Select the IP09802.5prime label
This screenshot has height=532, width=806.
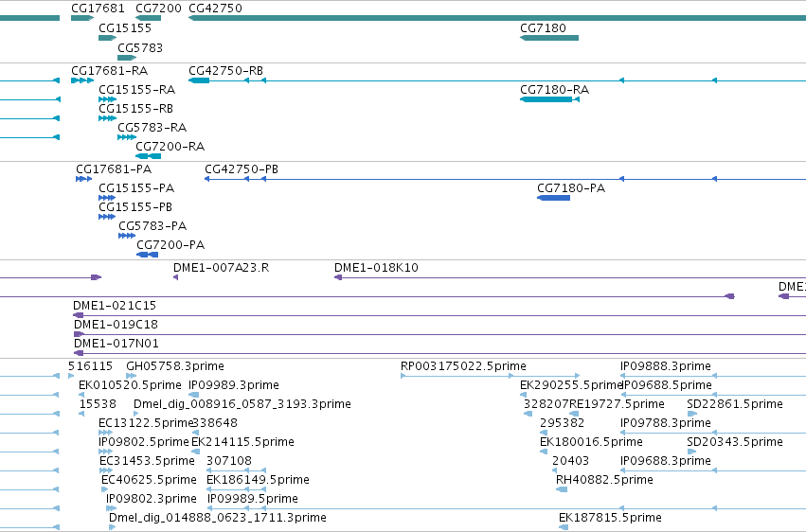tap(144, 442)
